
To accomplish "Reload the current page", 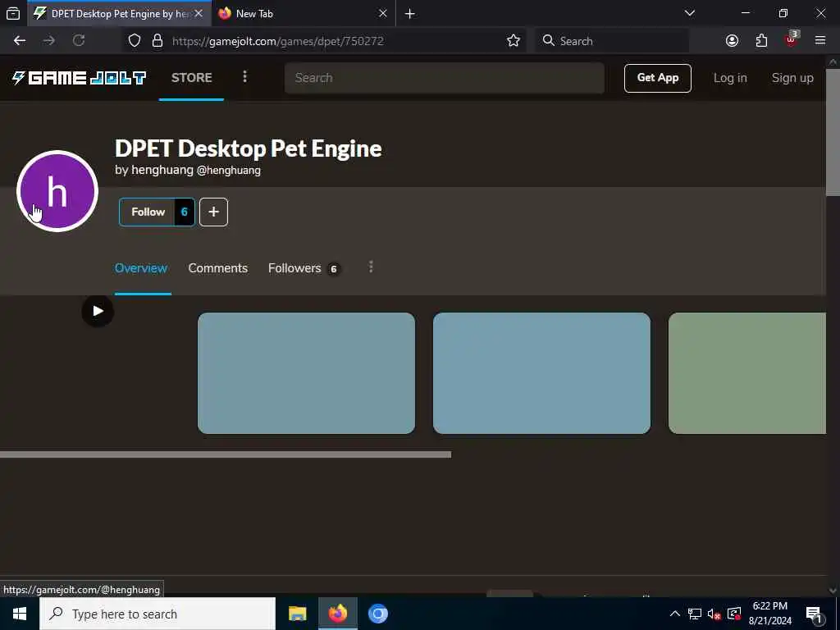I will (79, 41).
